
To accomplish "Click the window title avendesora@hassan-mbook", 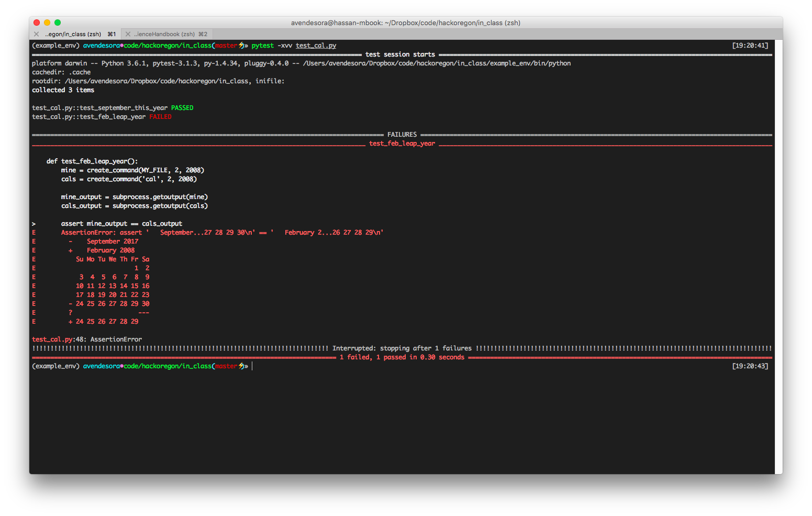I will point(406,23).
